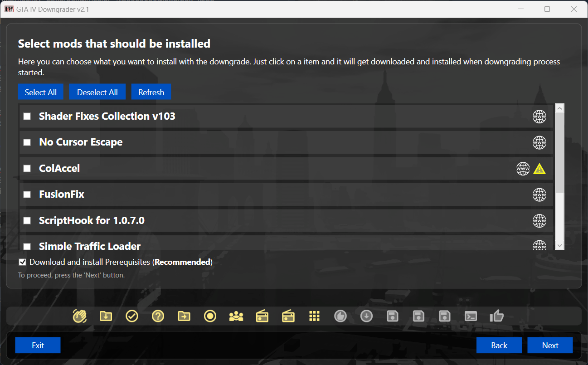The image size is (588, 365).
Task: Check the ColAccel mod checkbox
Action: 27,169
